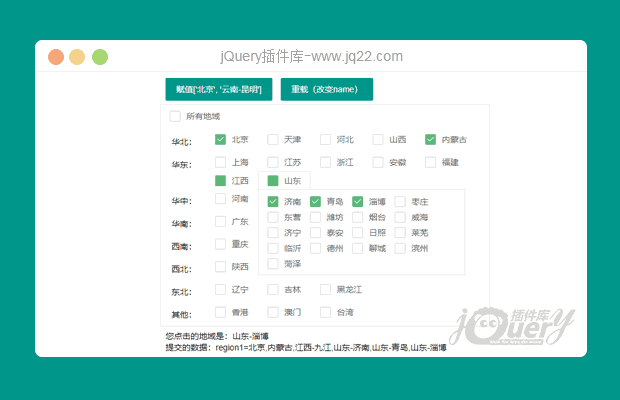Uncheck the 青岛 city checkbox
Viewport: 620px width, 400px height.
316,202
